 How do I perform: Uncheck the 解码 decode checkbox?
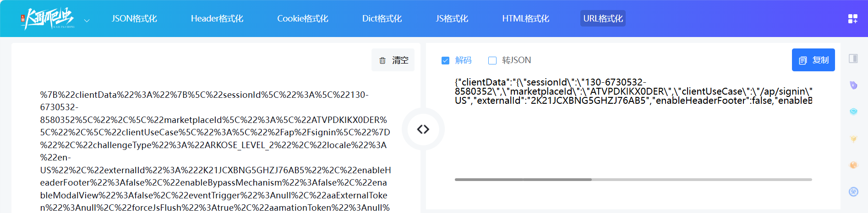pos(445,60)
